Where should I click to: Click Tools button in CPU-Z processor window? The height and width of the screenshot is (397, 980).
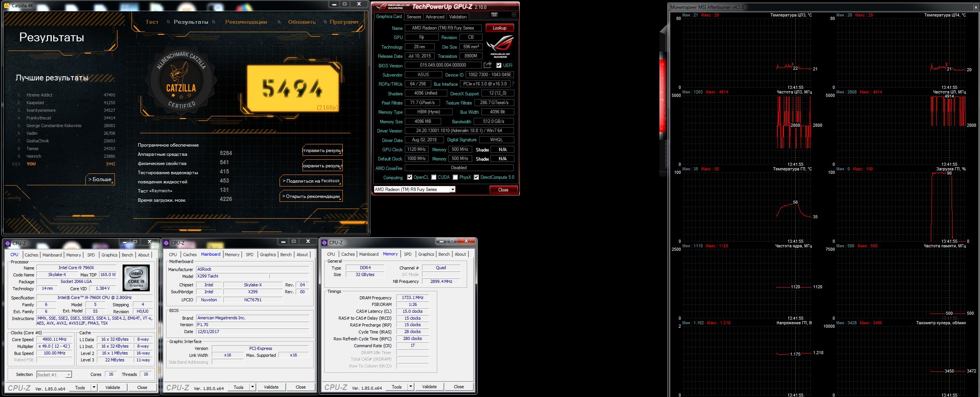pyautogui.click(x=80, y=387)
